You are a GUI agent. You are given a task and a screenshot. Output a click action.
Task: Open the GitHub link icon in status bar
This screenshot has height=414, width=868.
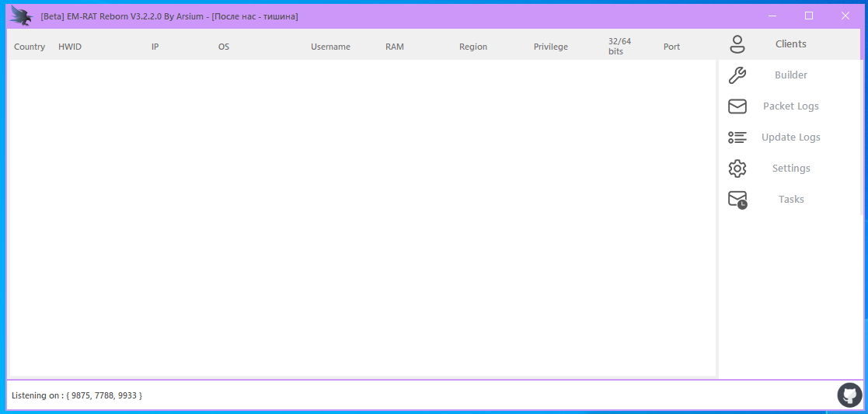click(849, 395)
